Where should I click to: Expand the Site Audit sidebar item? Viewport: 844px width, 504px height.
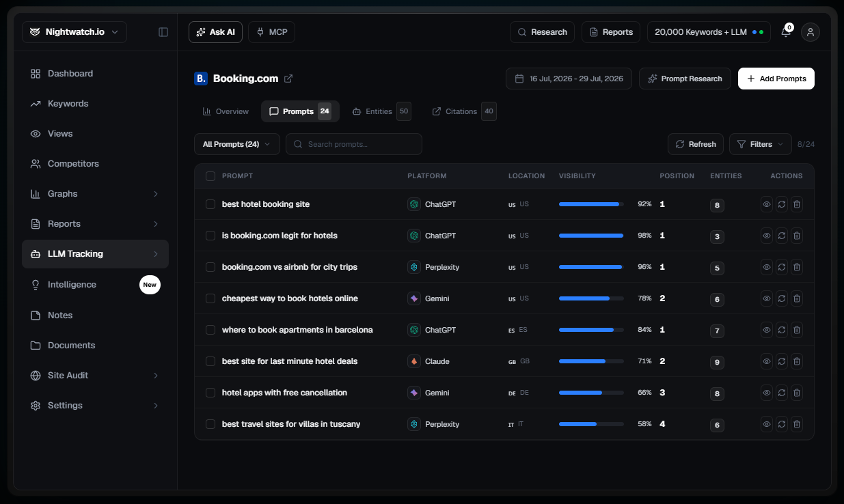(156, 376)
